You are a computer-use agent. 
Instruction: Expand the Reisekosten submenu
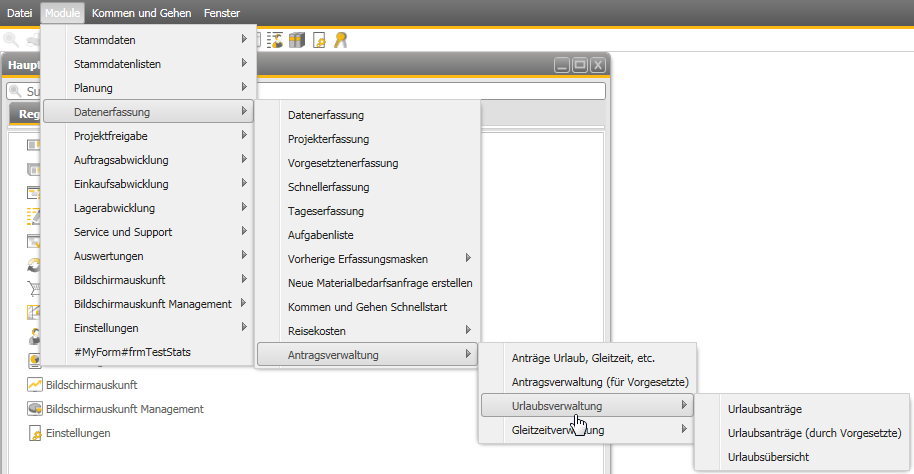pos(467,330)
